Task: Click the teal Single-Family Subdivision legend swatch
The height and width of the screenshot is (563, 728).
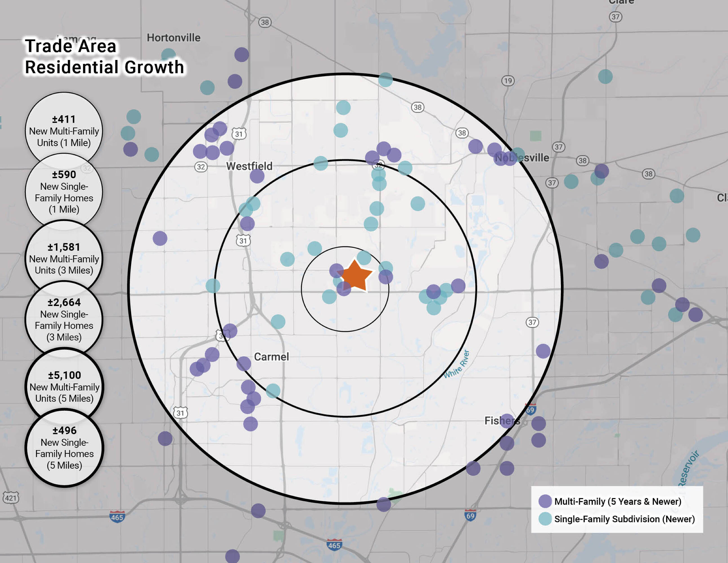Action: pyautogui.click(x=545, y=519)
